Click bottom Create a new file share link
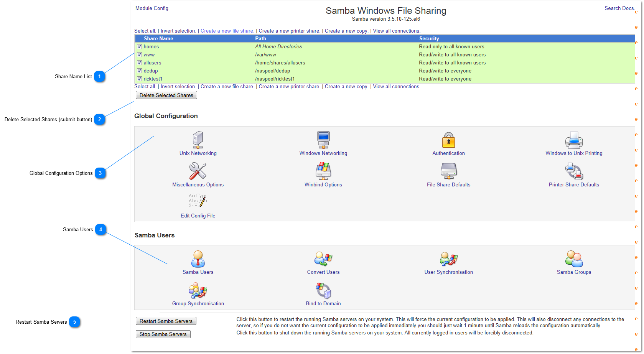Viewport: 644px width, 354px height. (227, 86)
